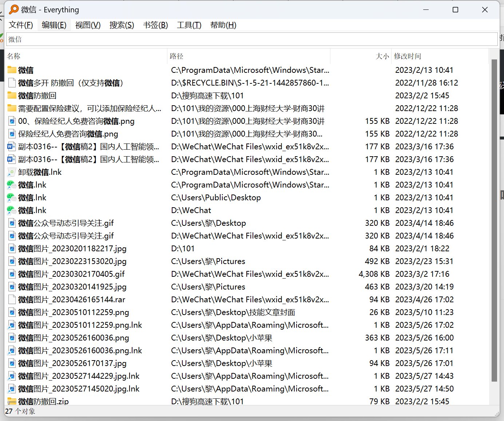Click the vertical scrollbar of results list
This screenshot has width=504, height=421.
494,220
